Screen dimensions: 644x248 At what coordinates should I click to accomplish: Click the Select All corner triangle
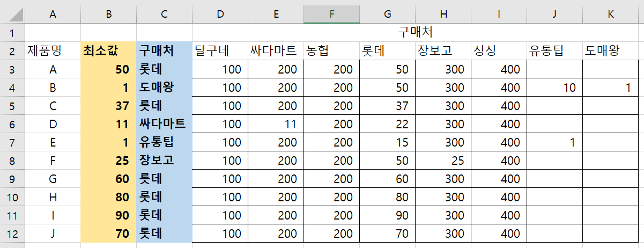pyautogui.click(x=12, y=14)
